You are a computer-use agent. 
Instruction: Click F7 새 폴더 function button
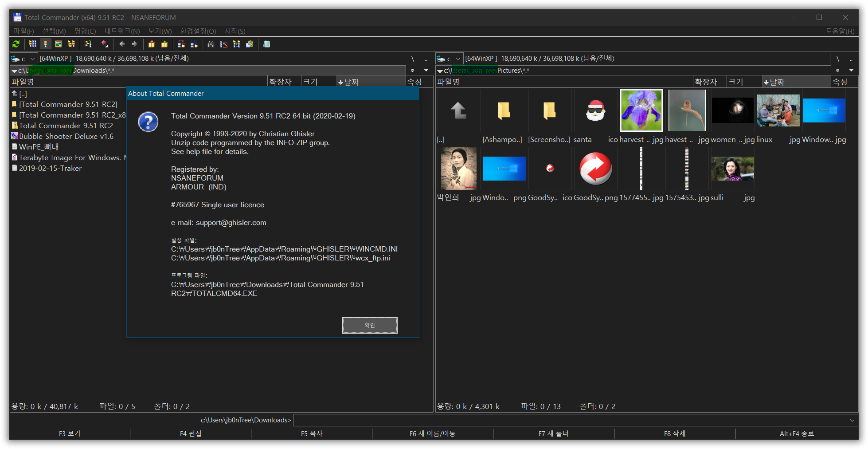coord(554,433)
